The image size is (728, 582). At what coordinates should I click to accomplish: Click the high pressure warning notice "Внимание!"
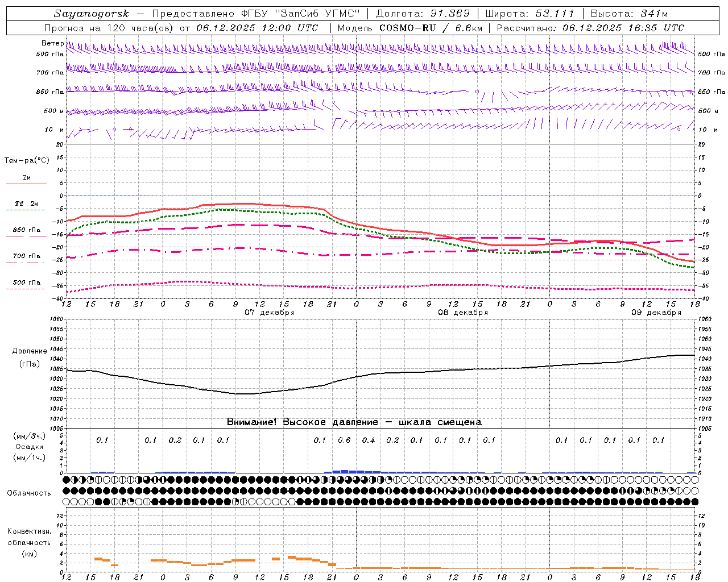(354, 422)
